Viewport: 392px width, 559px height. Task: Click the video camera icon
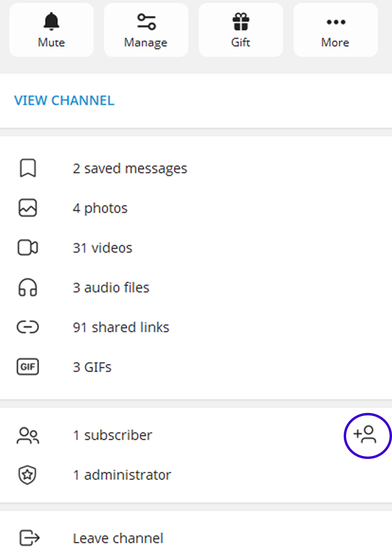28,248
